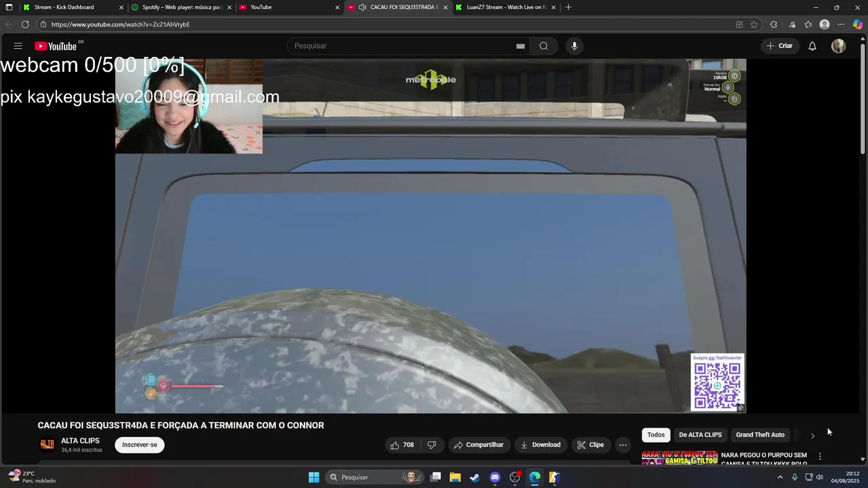Select the De ALTA CLIPS filter chip
This screenshot has height=488, width=868.
[x=701, y=434]
